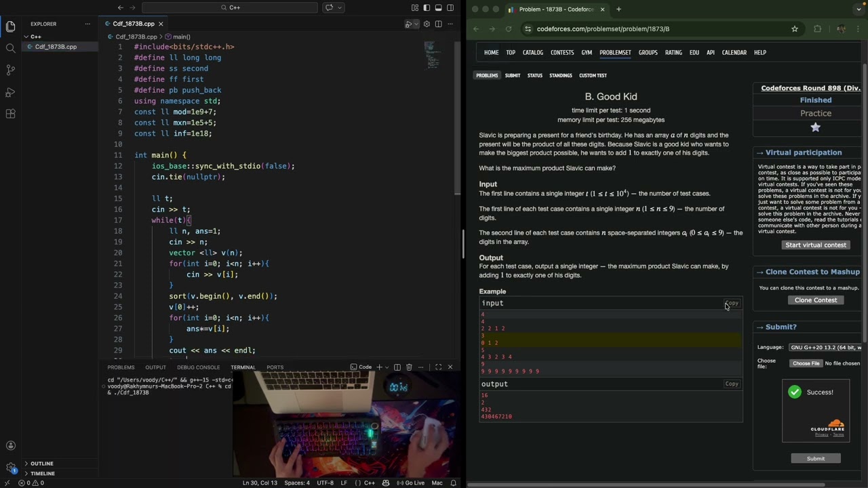Bookmark page with Chrome star icon
This screenshot has width=868, height=488.
coord(795,29)
